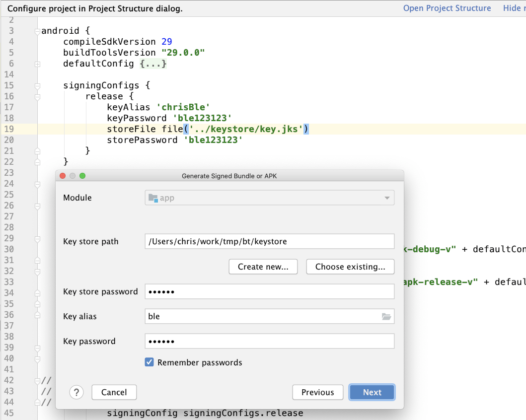Viewport: 526px width, 420px height.
Task: Collapse release block at line 16
Action: (38, 97)
